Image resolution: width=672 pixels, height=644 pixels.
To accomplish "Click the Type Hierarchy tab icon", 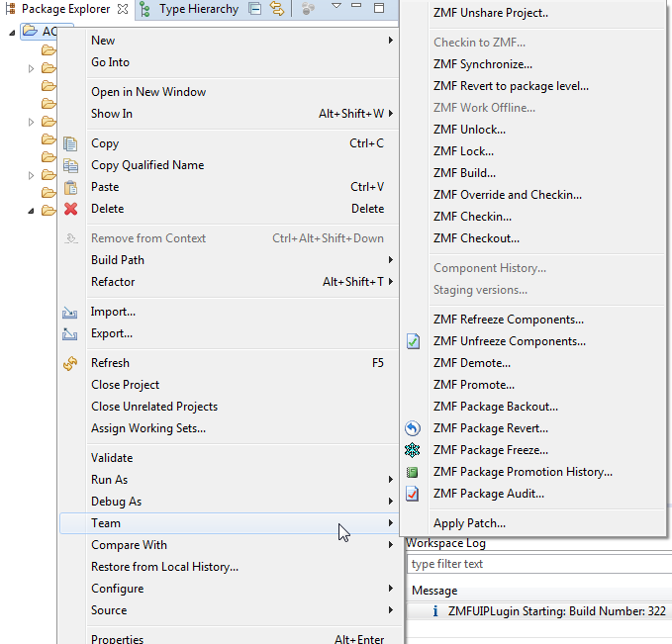I will click(145, 9).
